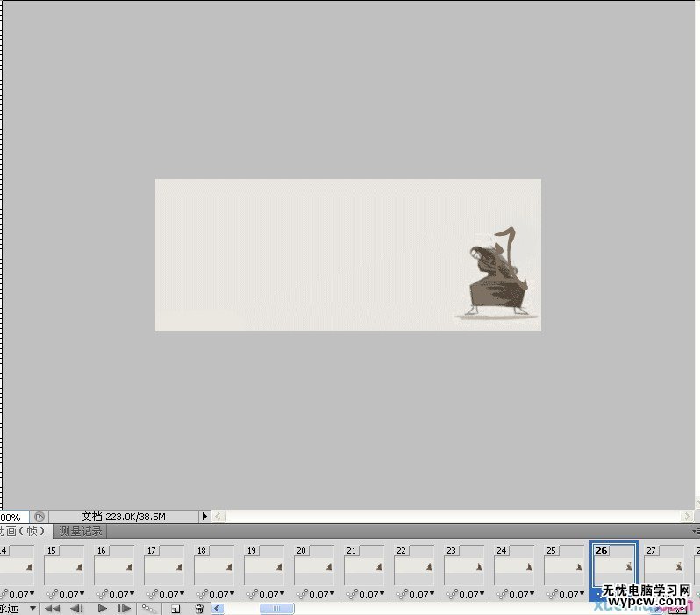Select the highlighted frame 26 thumbnail
The width and height of the screenshot is (700, 615).
[614, 565]
